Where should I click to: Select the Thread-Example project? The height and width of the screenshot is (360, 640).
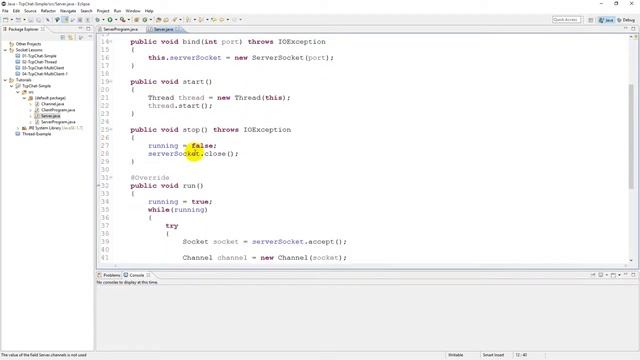[x=36, y=134]
